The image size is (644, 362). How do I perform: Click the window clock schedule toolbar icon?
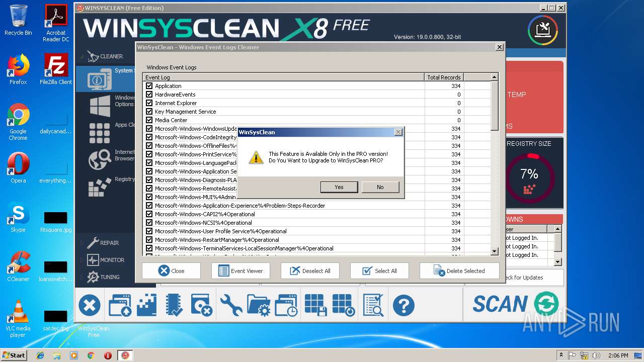pyautogui.click(x=286, y=305)
